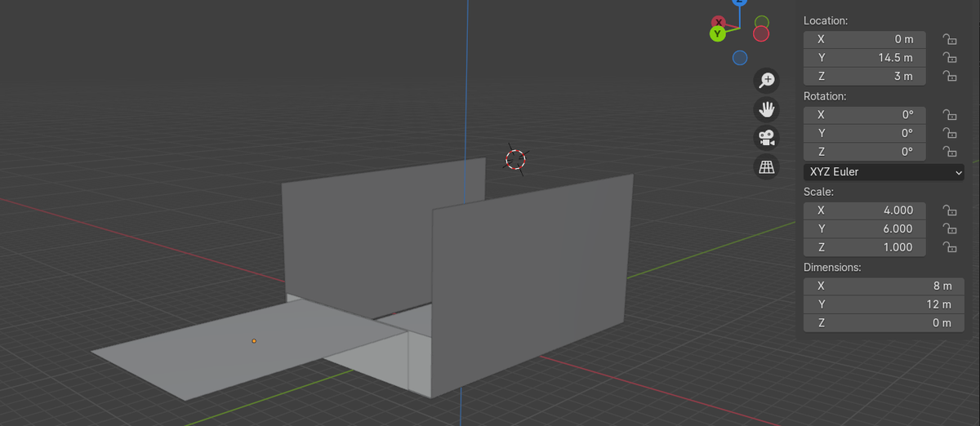Lock the Location X value
Image resolution: width=980 pixels, height=426 pixels.
click(949, 39)
